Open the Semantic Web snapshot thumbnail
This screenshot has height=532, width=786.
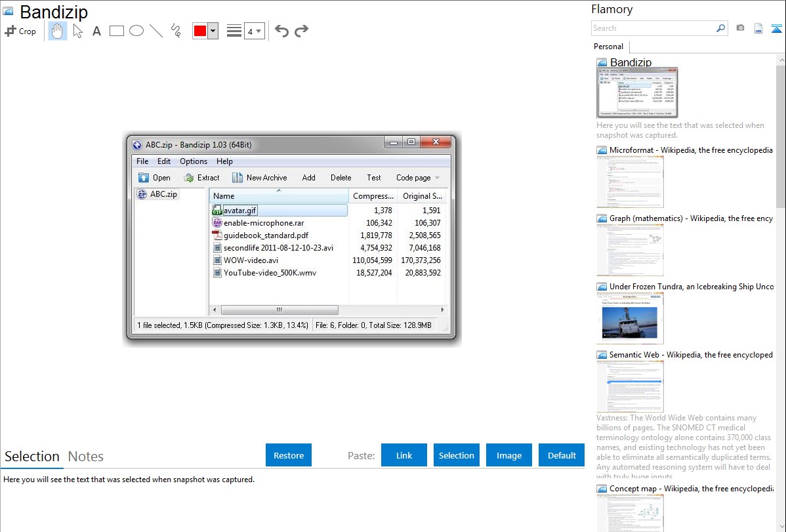click(x=630, y=386)
